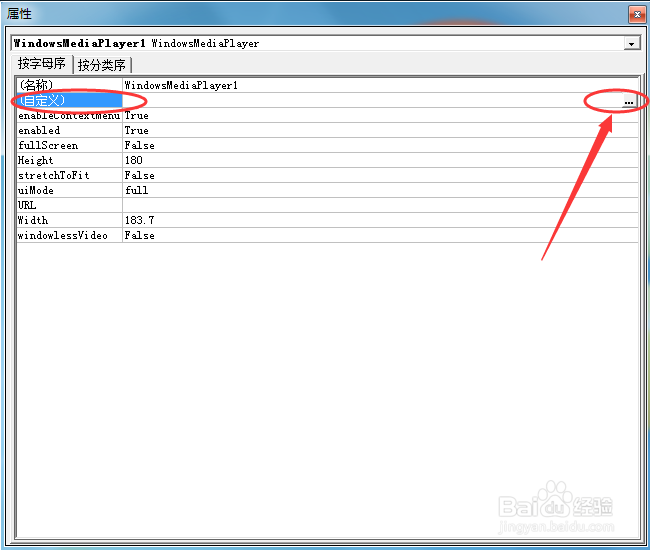Viewport: 650px width, 550px height.
Task: Click the WindowsMediaPlayer1 object combo box
Action: 325,44
